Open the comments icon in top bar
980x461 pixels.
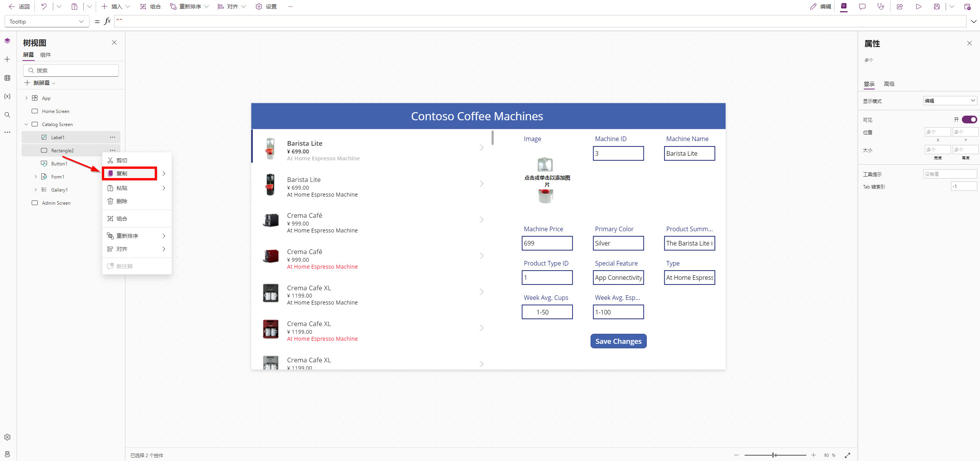pyautogui.click(x=862, y=7)
